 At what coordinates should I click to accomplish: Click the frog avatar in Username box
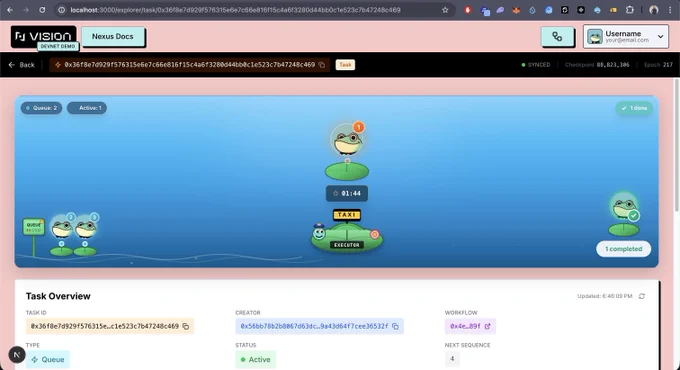595,37
